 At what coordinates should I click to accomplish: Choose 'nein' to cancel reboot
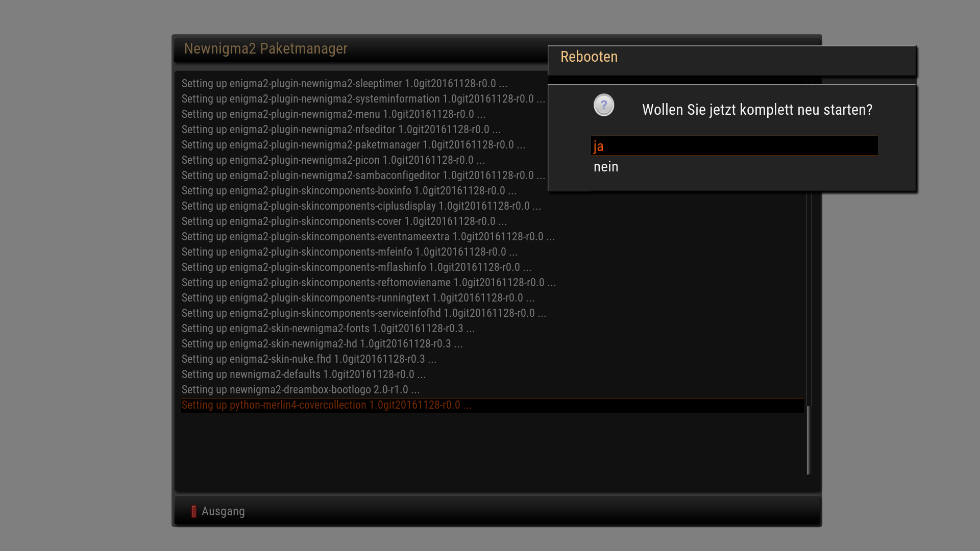606,167
